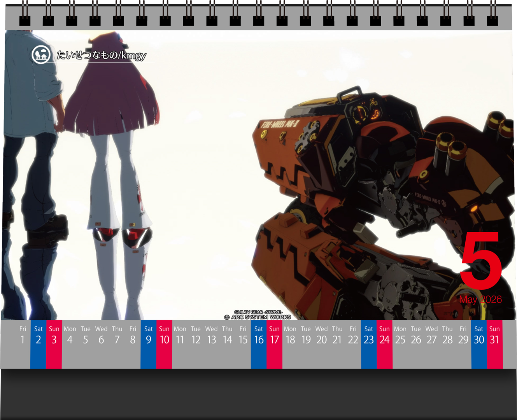This screenshot has height=420, width=517.
Task: Pick Sunday the 24th
Action: click(x=384, y=336)
